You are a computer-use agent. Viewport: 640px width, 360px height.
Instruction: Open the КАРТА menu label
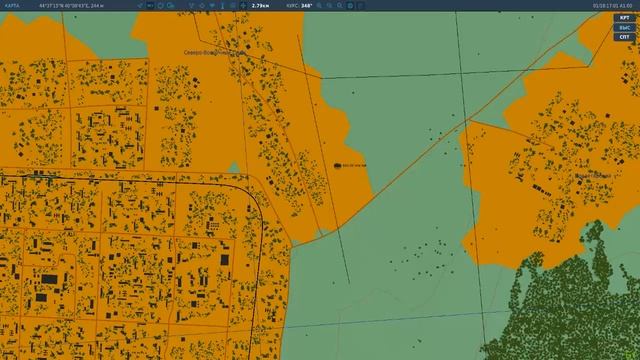(x=12, y=6)
